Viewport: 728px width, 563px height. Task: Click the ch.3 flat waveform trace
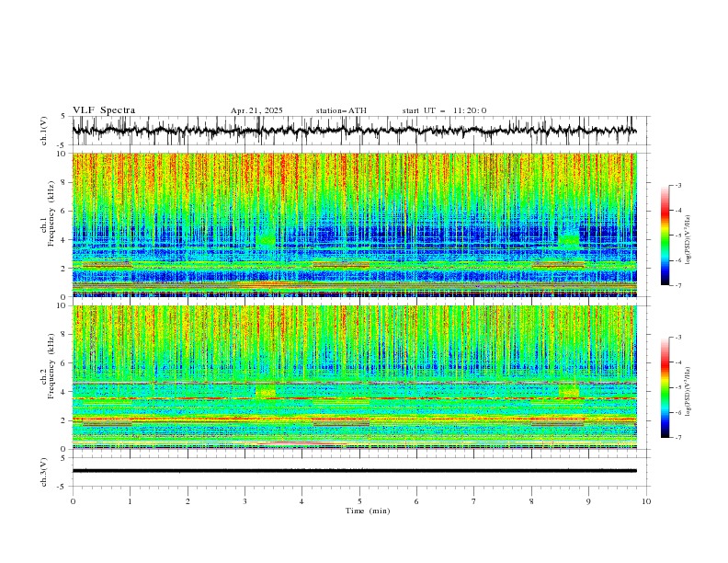point(354,471)
